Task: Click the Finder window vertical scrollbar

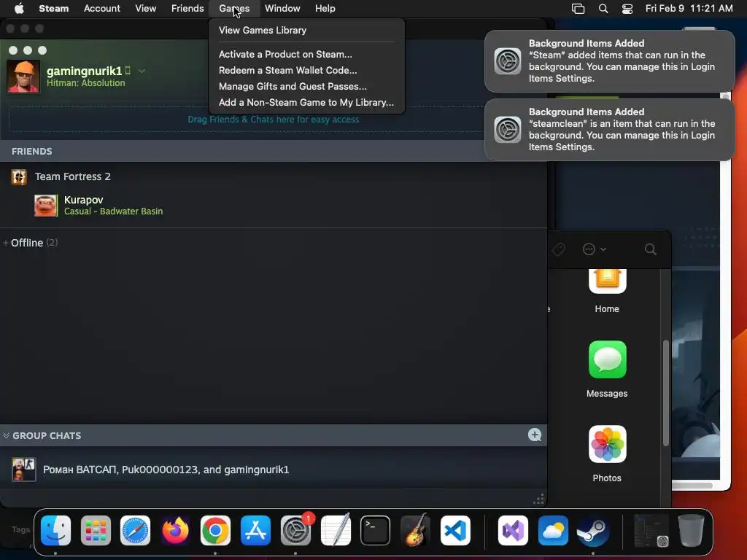Action: (665, 393)
